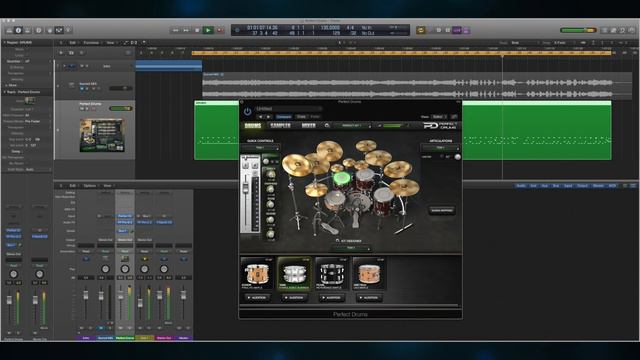
Task: Open the Library panel icon
Action: coord(9,30)
